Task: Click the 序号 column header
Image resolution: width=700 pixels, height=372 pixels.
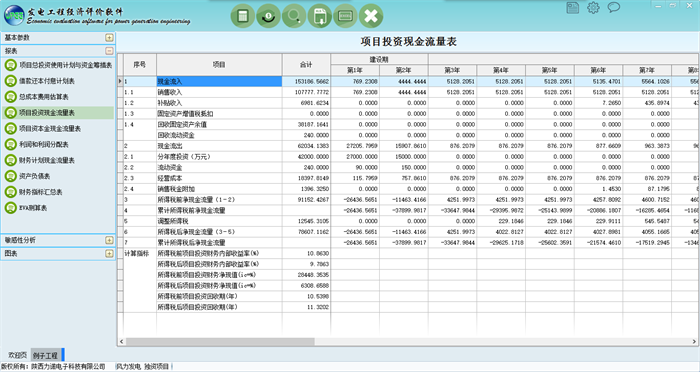Action: point(140,65)
